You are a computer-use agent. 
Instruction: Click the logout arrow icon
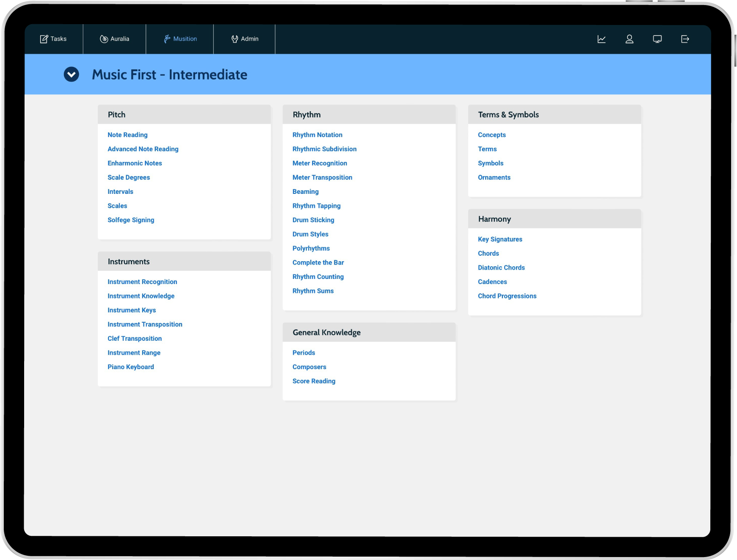click(x=685, y=39)
